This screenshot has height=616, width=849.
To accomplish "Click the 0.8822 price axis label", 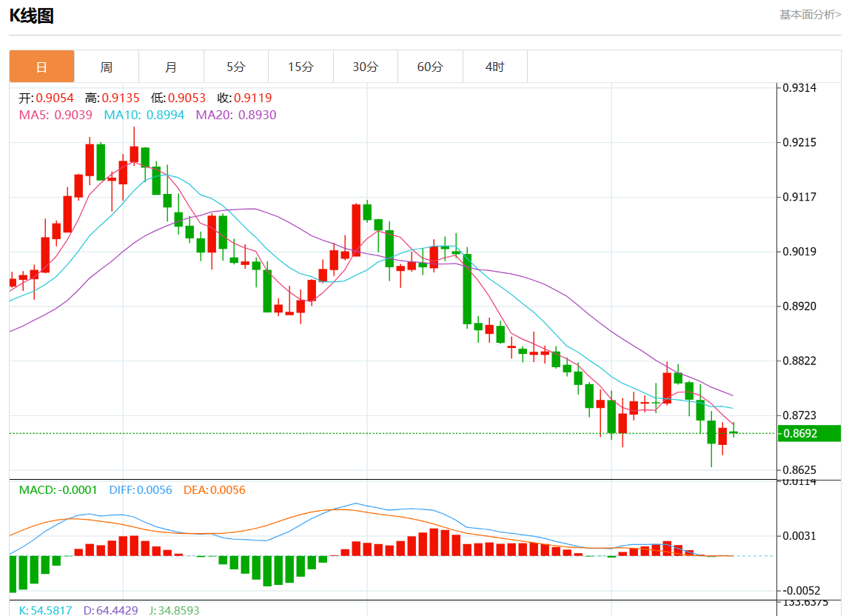I will pos(799,361).
